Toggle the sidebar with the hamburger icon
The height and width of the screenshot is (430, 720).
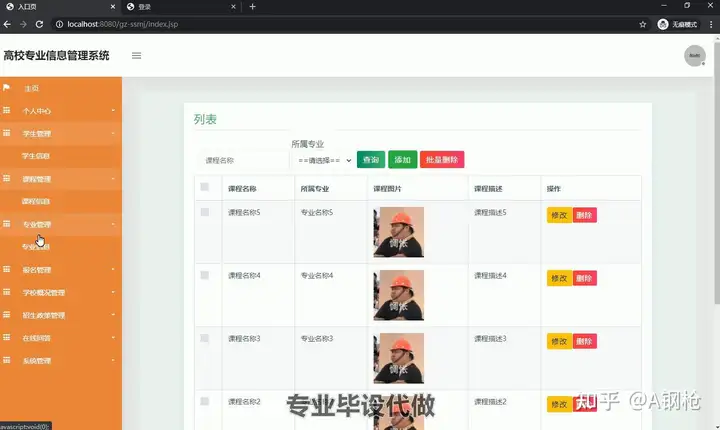click(x=136, y=56)
